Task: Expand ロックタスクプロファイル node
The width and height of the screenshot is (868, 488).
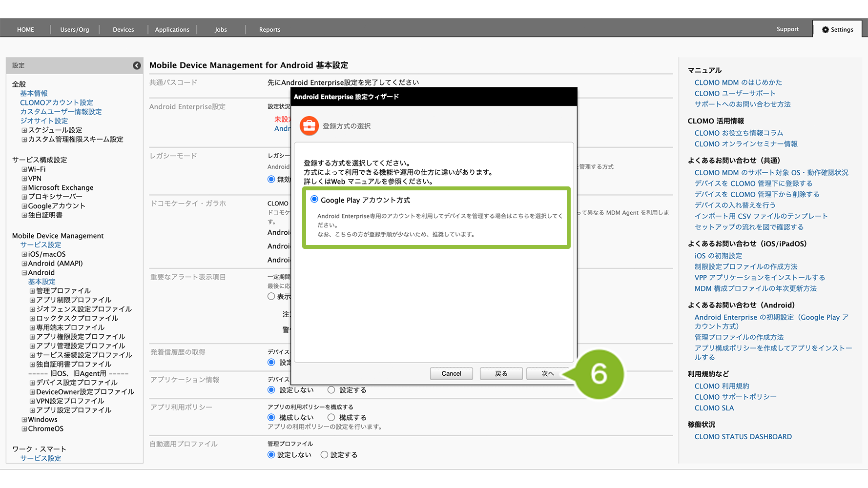Action: coord(32,318)
